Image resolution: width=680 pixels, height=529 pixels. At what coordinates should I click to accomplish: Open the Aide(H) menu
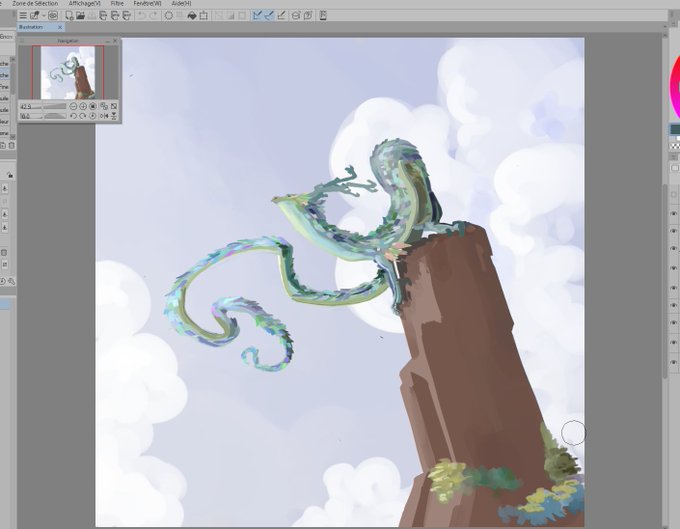coord(181,3)
